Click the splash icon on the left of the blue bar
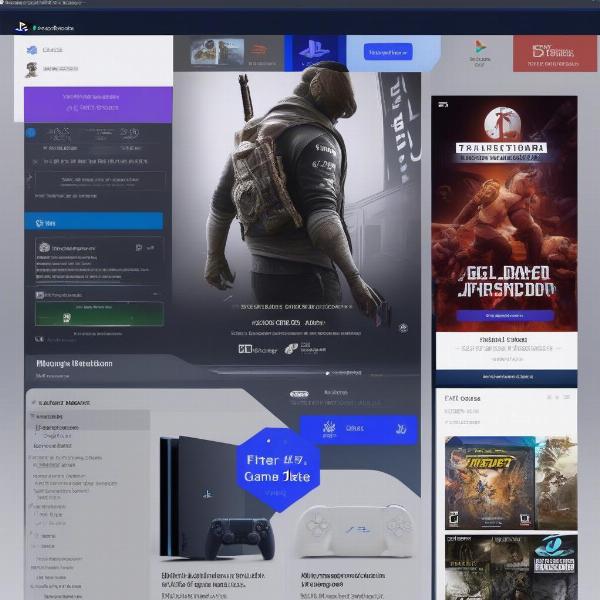 point(329,428)
